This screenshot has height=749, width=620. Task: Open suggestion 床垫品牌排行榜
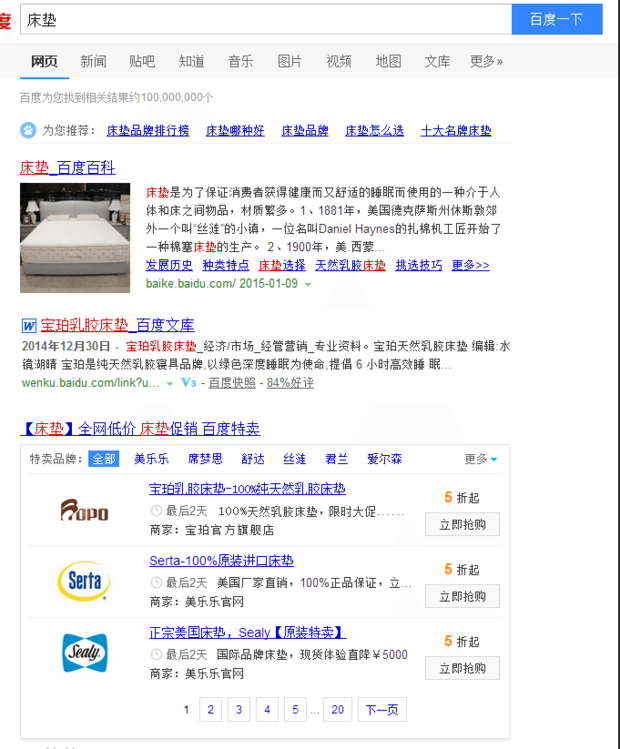[148, 130]
